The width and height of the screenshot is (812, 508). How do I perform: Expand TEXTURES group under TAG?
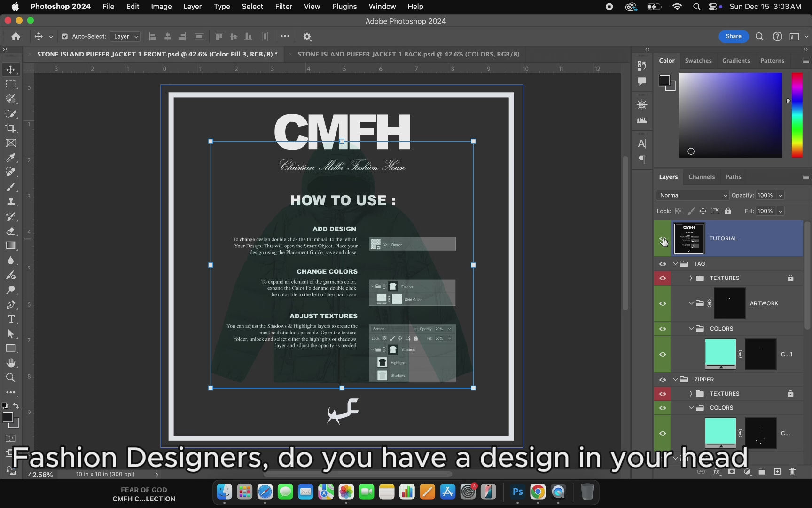pyautogui.click(x=691, y=278)
